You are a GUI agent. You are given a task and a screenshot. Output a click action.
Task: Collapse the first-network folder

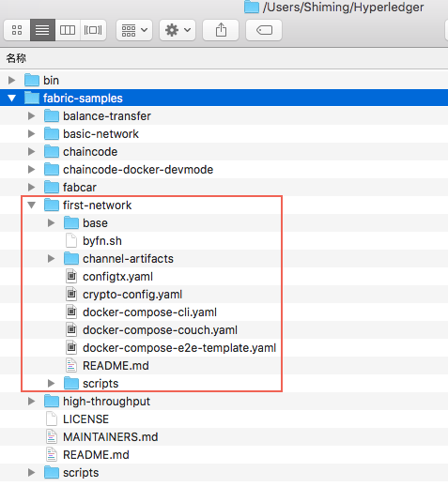32,205
